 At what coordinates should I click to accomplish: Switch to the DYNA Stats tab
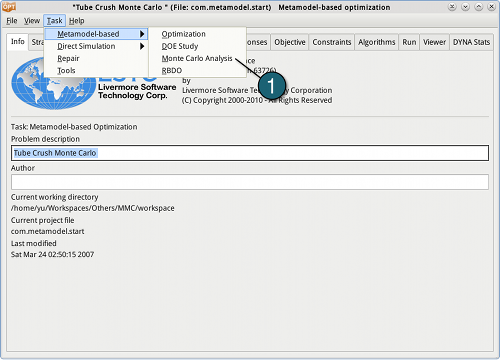[x=471, y=42]
